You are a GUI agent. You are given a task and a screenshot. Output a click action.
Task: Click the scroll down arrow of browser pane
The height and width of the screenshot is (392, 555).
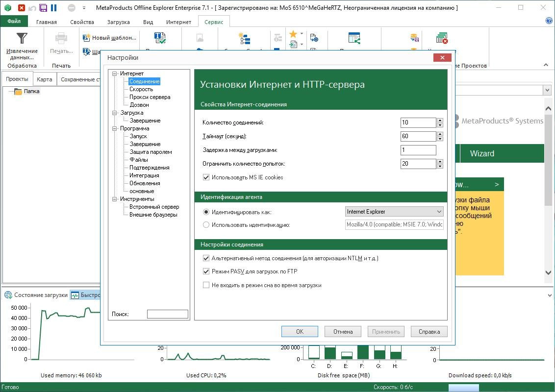pyautogui.click(x=548, y=272)
